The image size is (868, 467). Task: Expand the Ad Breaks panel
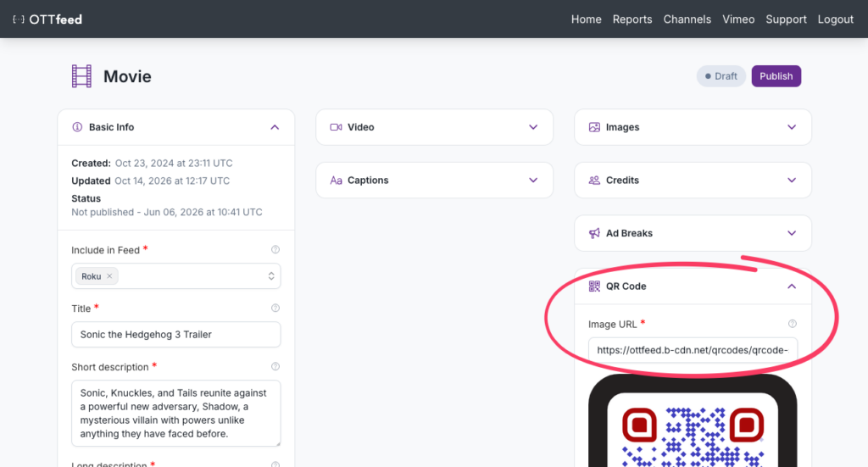point(792,234)
